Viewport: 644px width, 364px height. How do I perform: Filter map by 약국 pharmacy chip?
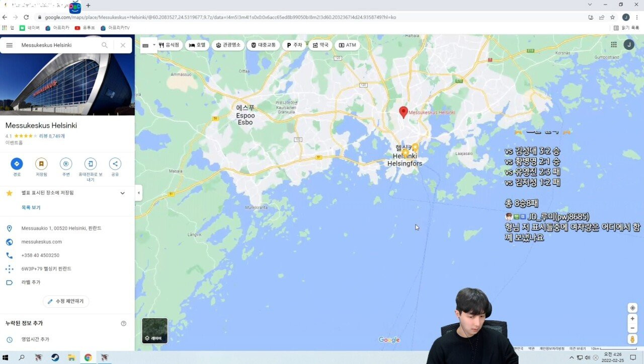320,45
